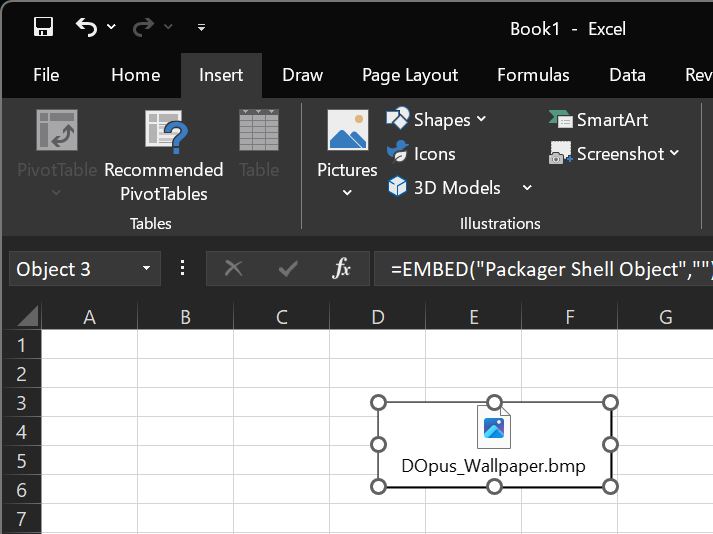The width and height of the screenshot is (713, 534).
Task: Undo the last action
Action: (86, 27)
